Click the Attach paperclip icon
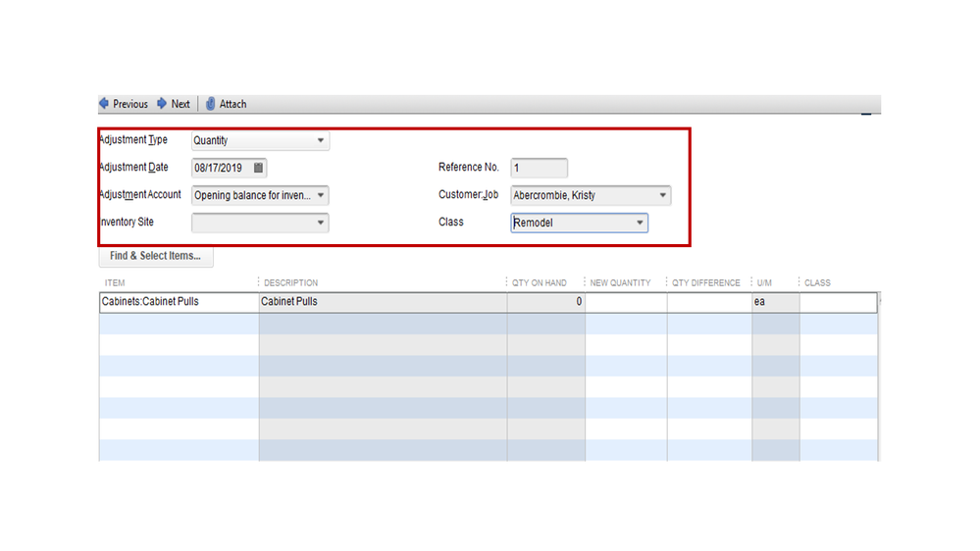Screen dimensions: 980x551 click(211, 104)
